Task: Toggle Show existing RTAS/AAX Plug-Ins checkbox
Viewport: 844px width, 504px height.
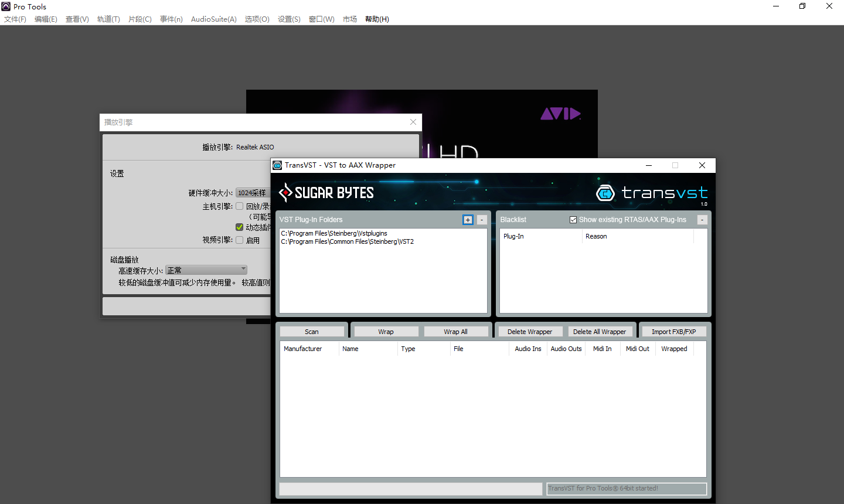Action: pyautogui.click(x=573, y=220)
